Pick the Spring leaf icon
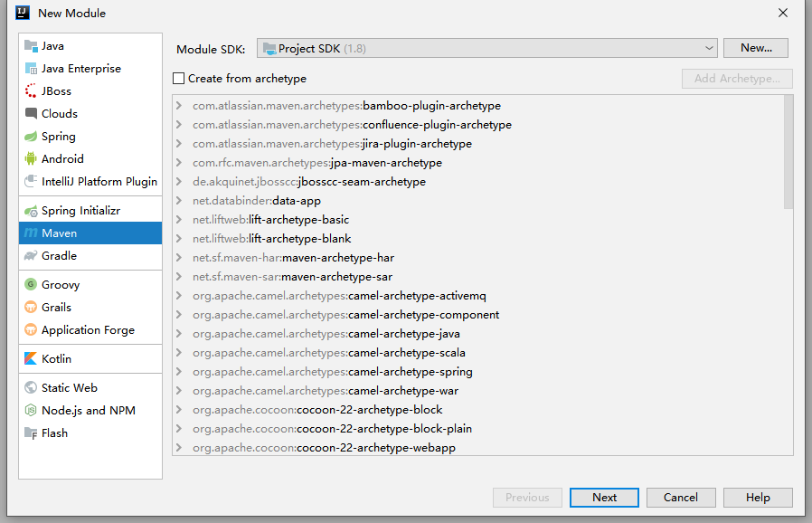The width and height of the screenshot is (812, 523). click(x=31, y=137)
